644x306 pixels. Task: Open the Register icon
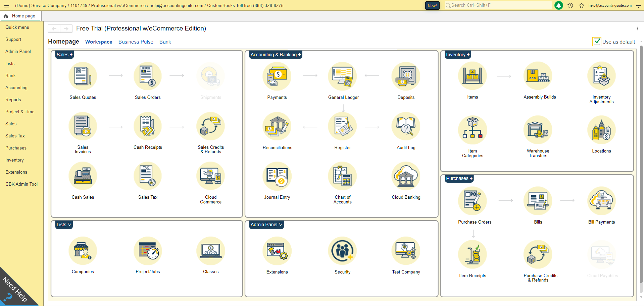tap(342, 126)
